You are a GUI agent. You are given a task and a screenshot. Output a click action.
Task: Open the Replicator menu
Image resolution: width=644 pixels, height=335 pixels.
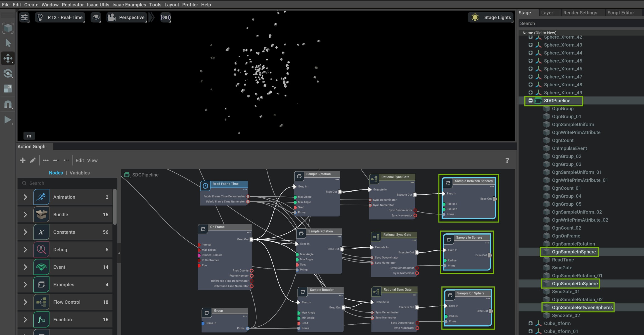click(73, 4)
